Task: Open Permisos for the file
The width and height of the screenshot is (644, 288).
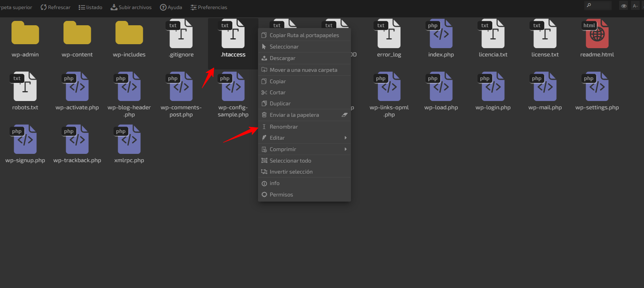Action: point(304,194)
